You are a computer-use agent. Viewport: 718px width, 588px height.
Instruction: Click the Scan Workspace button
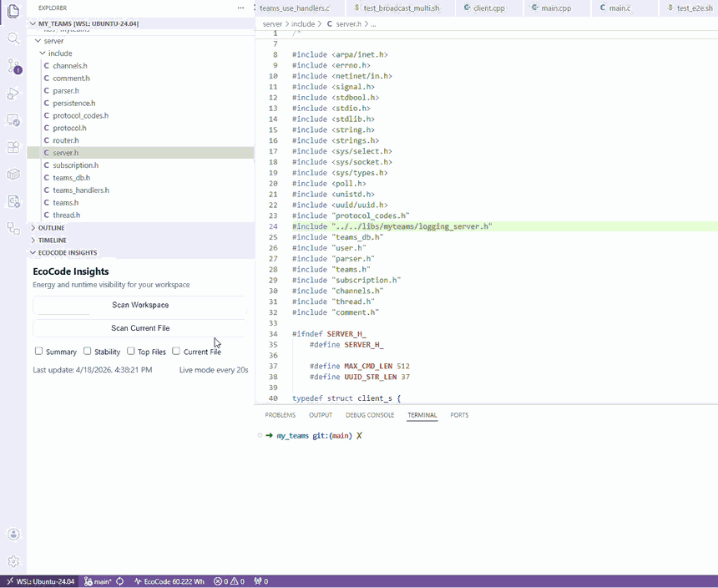pyautogui.click(x=140, y=305)
